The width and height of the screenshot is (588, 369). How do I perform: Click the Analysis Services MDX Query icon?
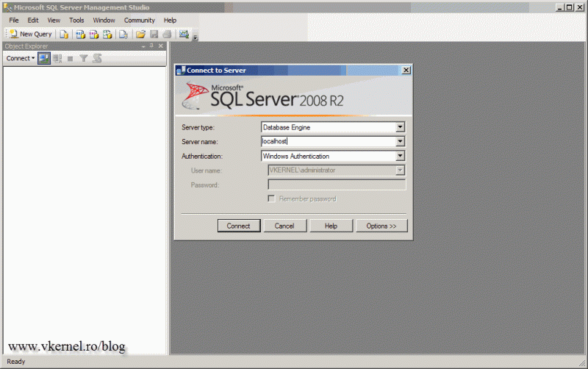(x=80, y=34)
